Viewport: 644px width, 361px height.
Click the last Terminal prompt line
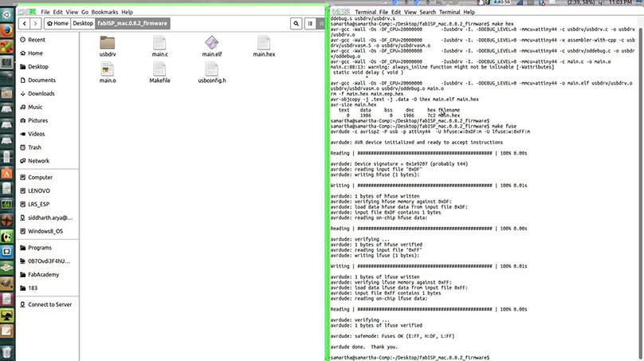point(410,358)
